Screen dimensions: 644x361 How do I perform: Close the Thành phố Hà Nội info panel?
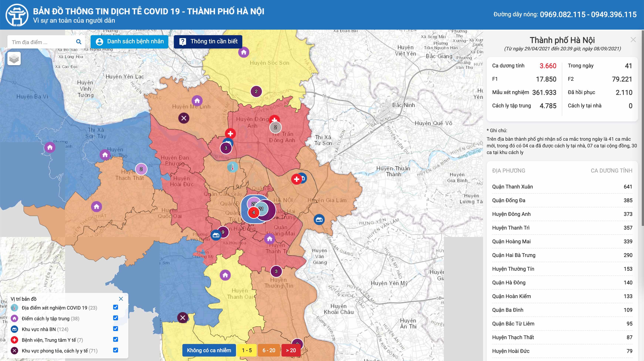tap(633, 40)
